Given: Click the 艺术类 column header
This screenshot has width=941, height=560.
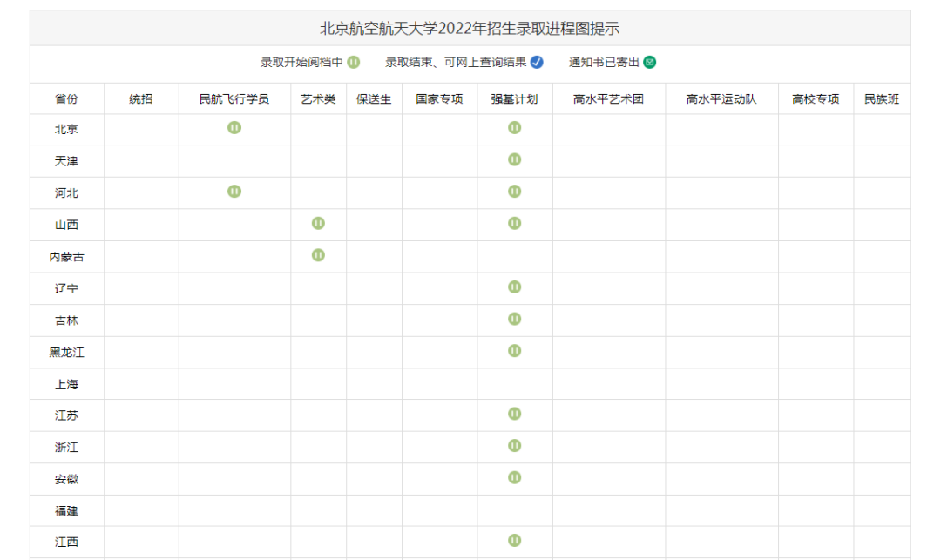Looking at the screenshot, I should pyautogui.click(x=318, y=99).
